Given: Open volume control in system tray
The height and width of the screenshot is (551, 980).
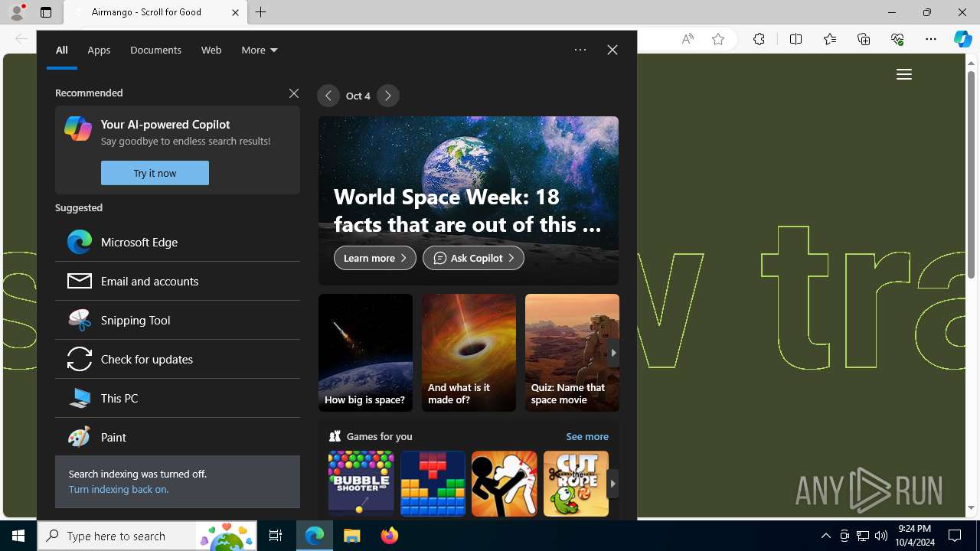Looking at the screenshot, I should click(x=881, y=536).
